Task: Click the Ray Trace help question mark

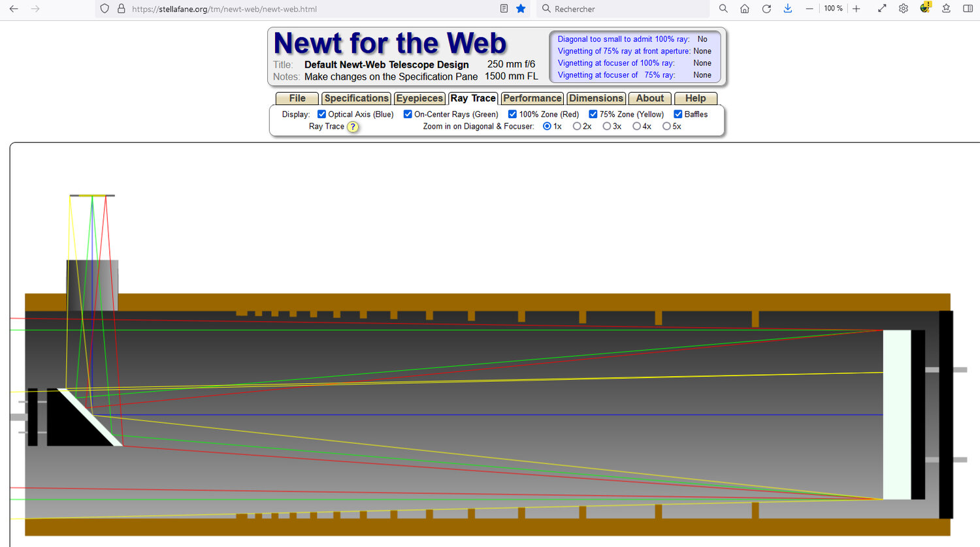Action: [x=353, y=127]
